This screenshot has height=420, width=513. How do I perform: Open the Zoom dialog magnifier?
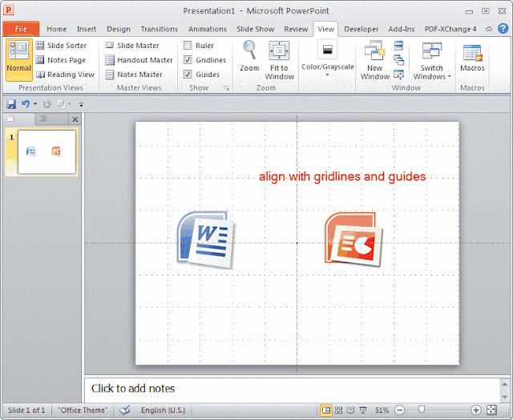(x=249, y=56)
